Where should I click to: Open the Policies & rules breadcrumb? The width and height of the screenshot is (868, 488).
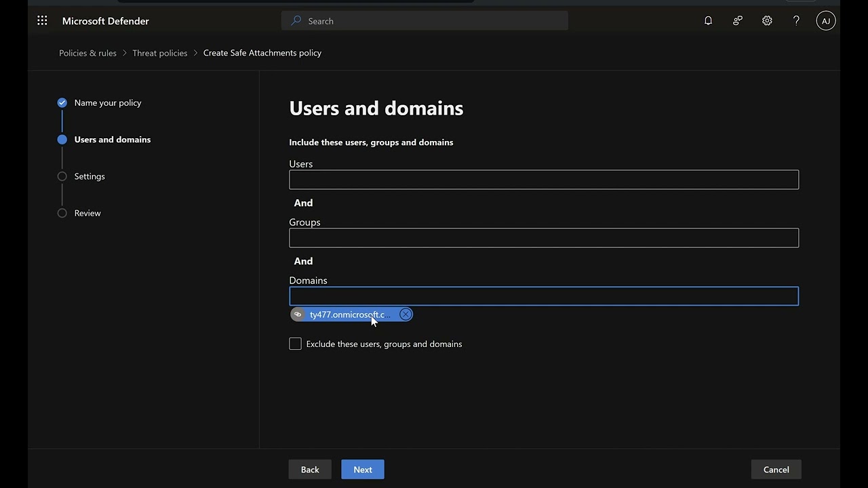click(x=87, y=53)
